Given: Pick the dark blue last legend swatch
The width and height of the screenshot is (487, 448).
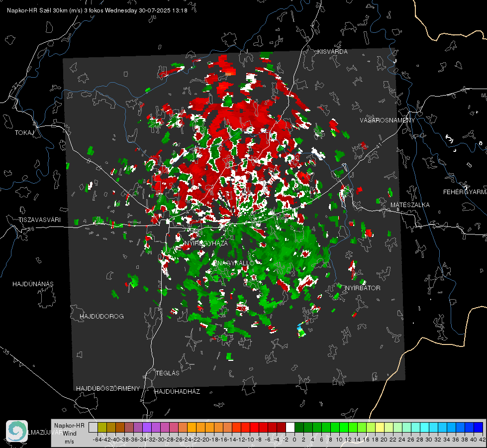Looking at the screenshot, I should point(479,427).
